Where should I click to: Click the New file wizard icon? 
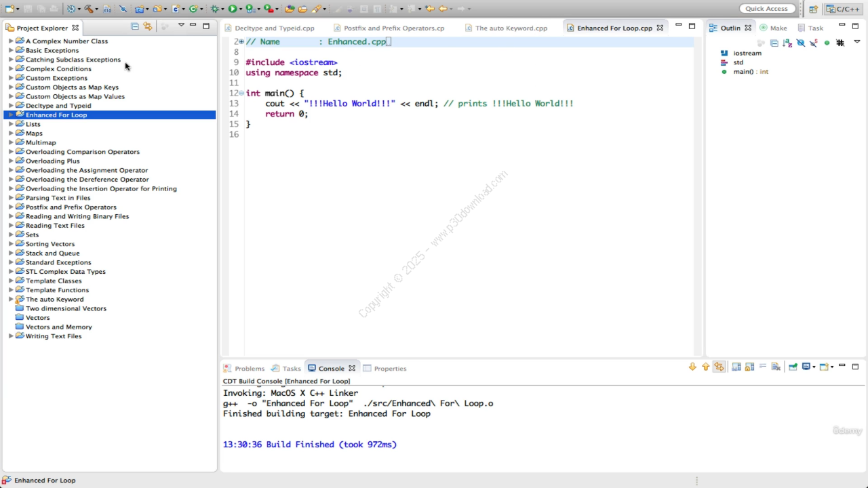[9, 9]
